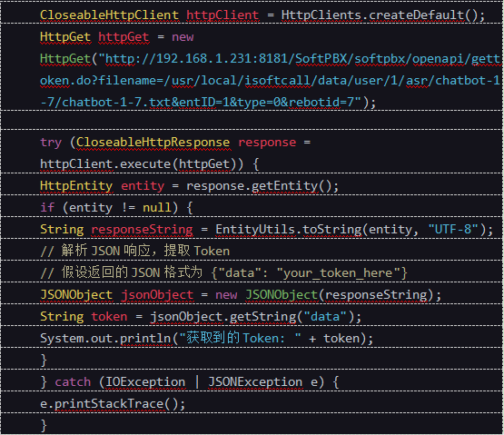
Task: Click new JSONObject(responseString) constructor
Action: (x=324, y=295)
